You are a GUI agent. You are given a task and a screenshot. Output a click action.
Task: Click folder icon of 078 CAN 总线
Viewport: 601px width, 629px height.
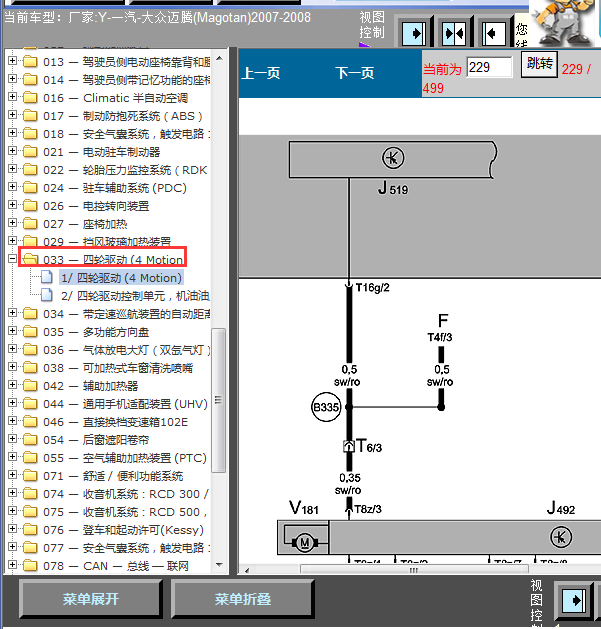[30, 565]
